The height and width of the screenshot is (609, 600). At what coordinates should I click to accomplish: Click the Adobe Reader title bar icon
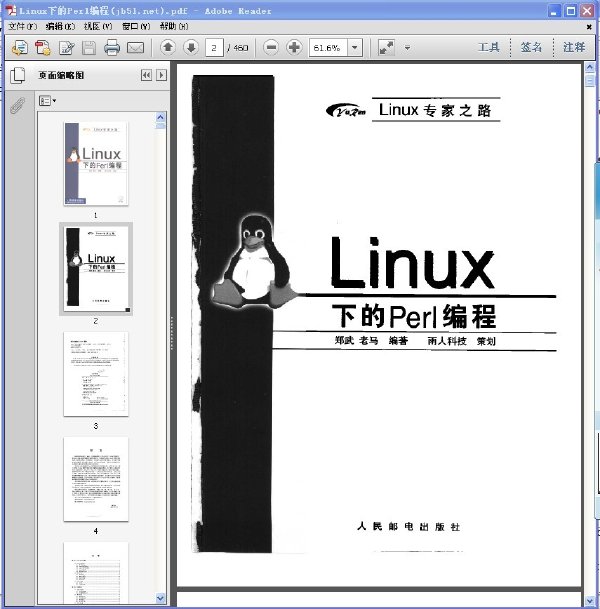[x=11, y=10]
